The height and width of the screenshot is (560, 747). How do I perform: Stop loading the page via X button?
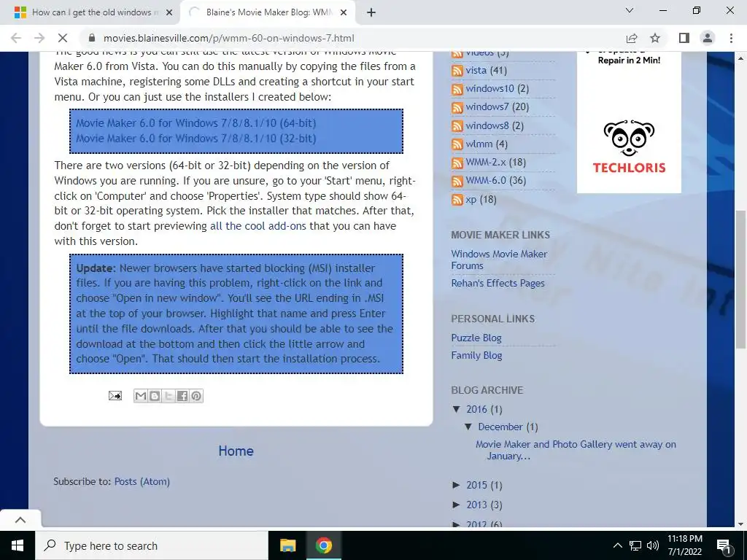click(63, 38)
